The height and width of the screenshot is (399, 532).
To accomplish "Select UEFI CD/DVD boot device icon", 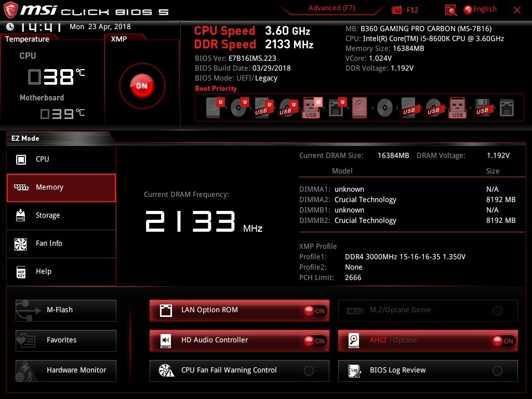I will coord(240,108).
